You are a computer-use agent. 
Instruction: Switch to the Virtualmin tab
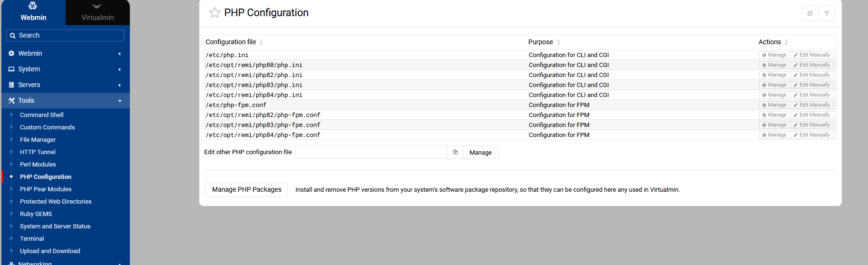[x=98, y=12]
